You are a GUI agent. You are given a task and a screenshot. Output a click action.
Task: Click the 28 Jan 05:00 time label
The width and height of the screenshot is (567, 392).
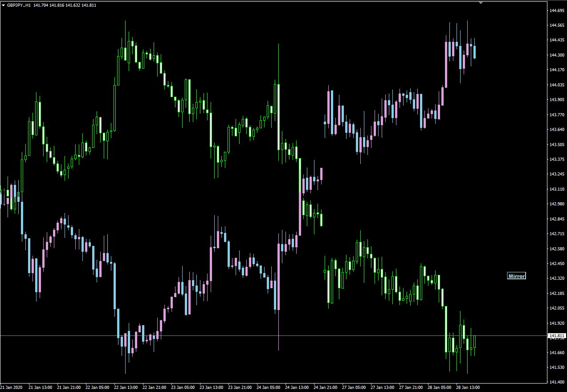point(439,388)
